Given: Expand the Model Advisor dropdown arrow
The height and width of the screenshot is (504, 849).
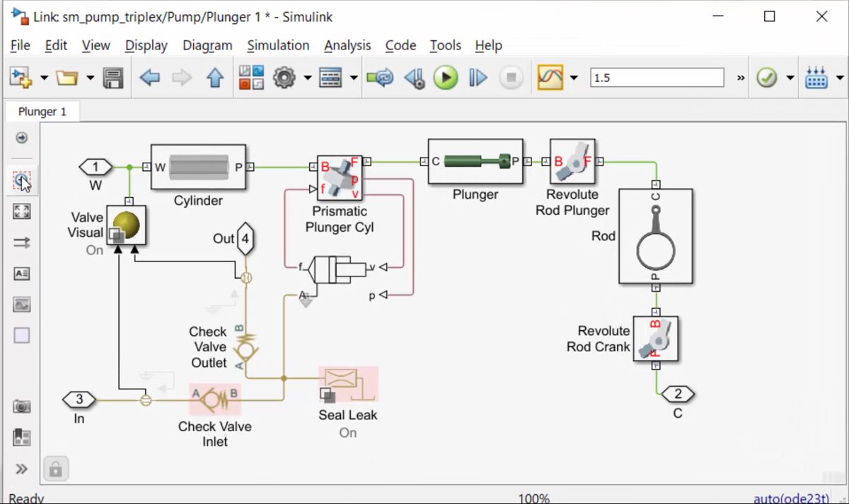Looking at the screenshot, I should [x=790, y=78].
